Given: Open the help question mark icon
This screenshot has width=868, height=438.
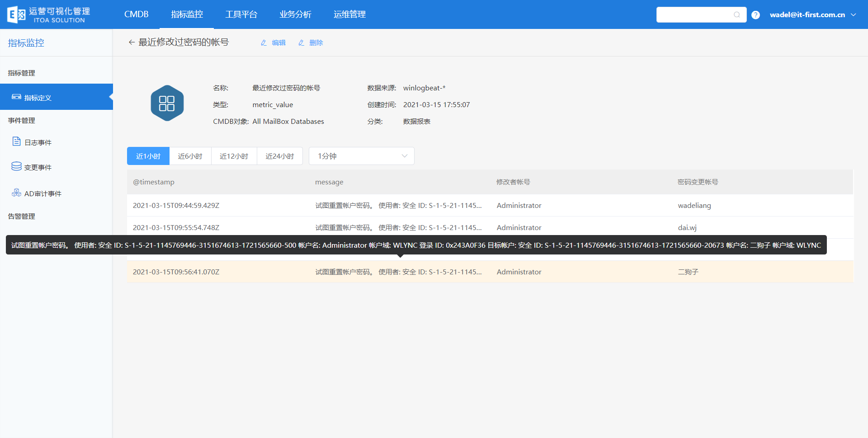Looking at the screenshot, I should point(755,15).
